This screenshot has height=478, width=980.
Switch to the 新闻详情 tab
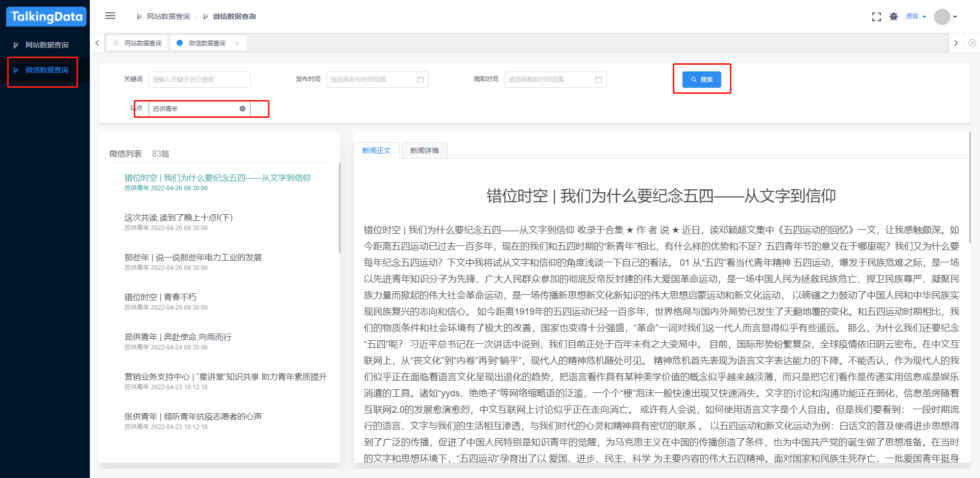tap(425, 150)
